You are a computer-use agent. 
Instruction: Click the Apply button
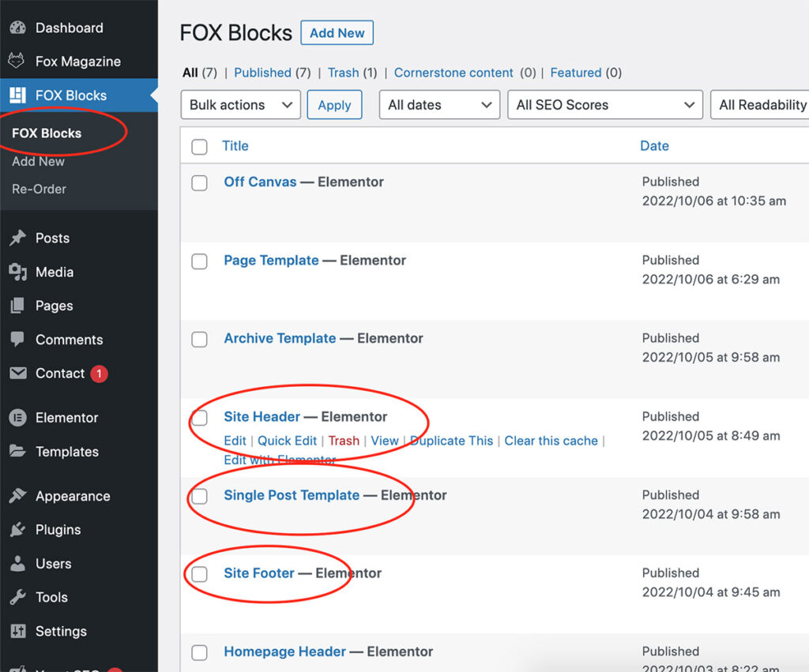[x=334, y=105]
